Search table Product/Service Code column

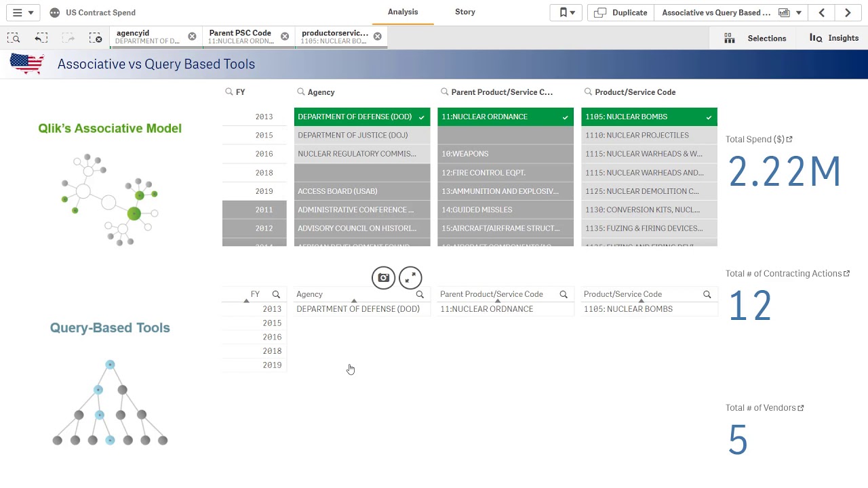point(707,294)
